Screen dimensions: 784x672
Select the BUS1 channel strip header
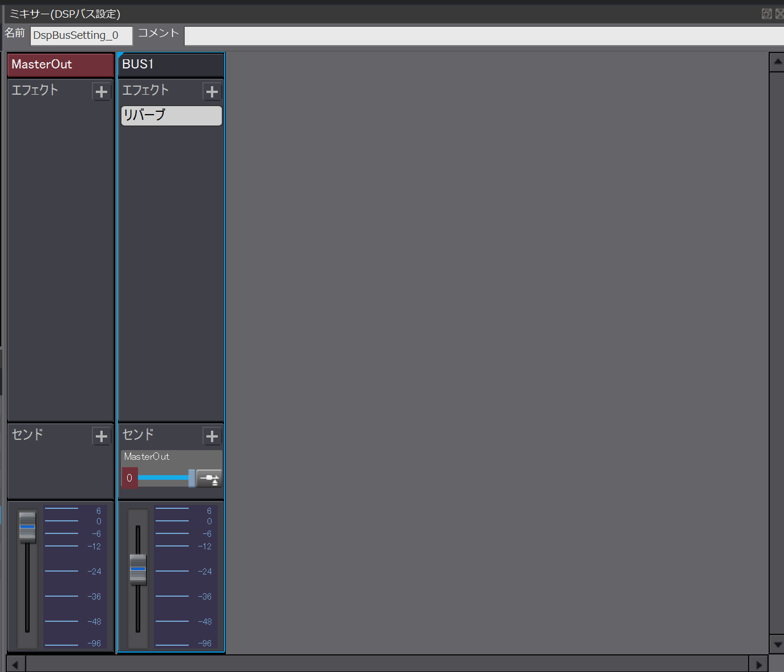[x=170, y=64]
